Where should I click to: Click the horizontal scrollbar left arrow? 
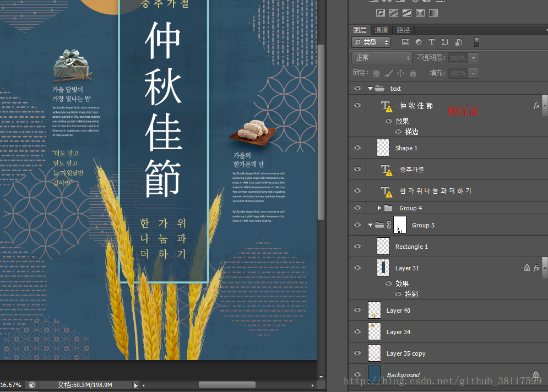(x=144, y=385)
